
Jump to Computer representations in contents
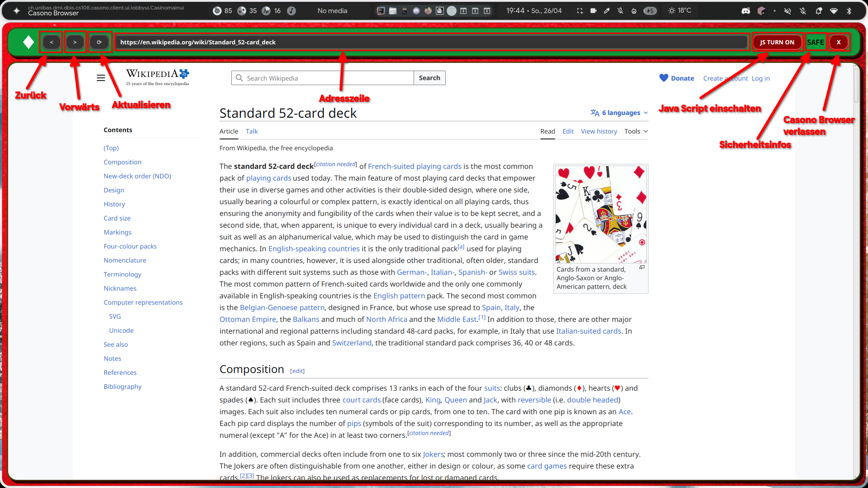(x=143, y=302)
